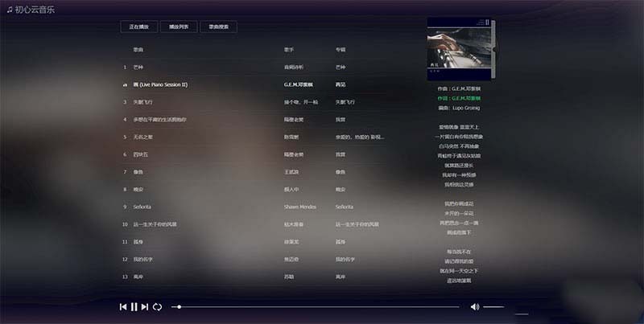Select song 4 in the list
Screen dimensions: 644x324
coord(159,120)
